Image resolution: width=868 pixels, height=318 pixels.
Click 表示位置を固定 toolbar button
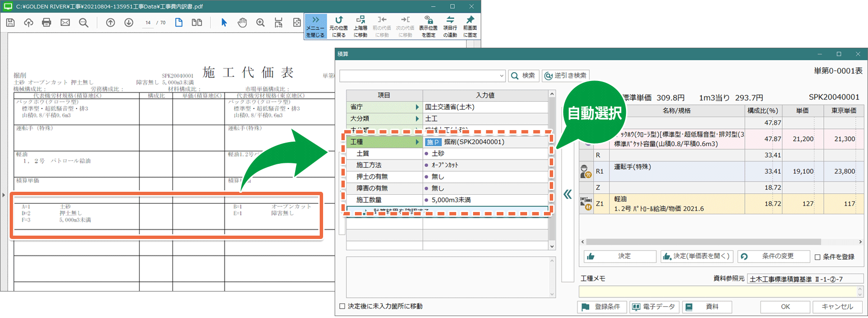[x=428, y=27]
